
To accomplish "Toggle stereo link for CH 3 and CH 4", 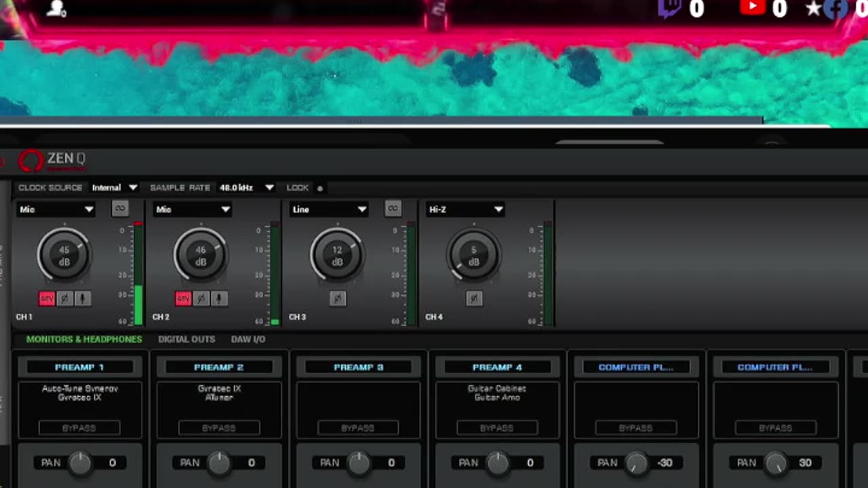I will click(x=393, y=209).
